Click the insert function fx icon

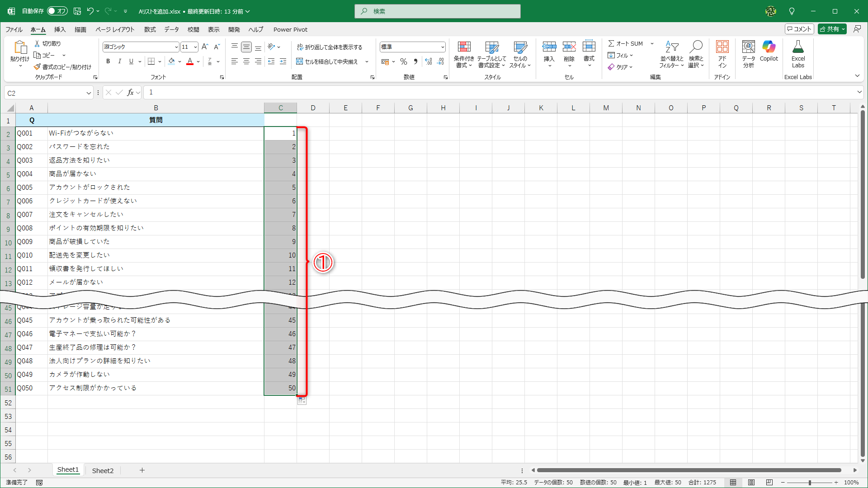click(x=130, y=93)
